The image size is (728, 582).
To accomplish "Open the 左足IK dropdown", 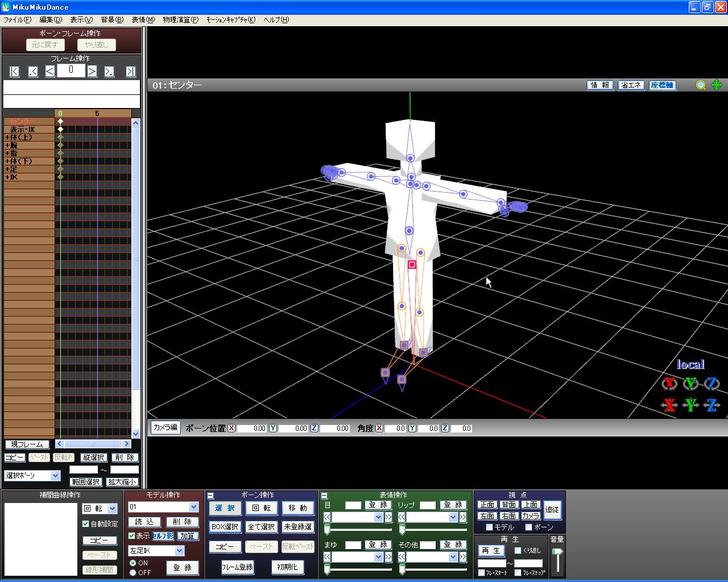I will pyautogui.click(x=179, y=551).
